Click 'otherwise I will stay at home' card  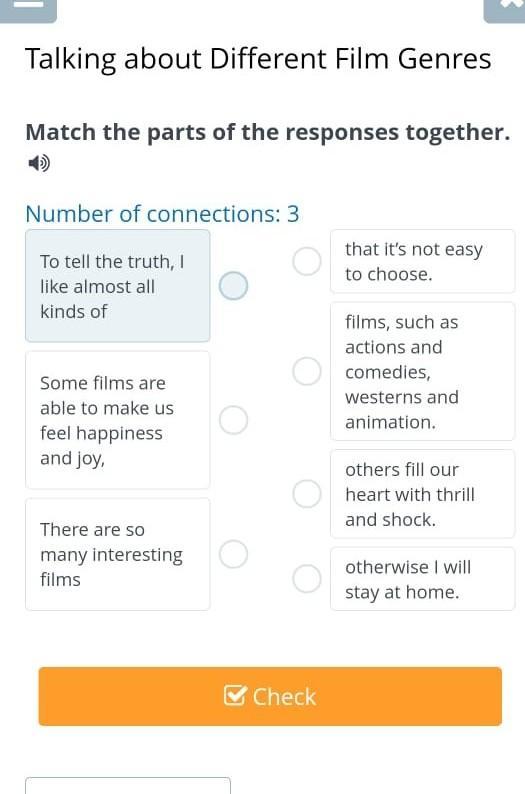(422, 578)
